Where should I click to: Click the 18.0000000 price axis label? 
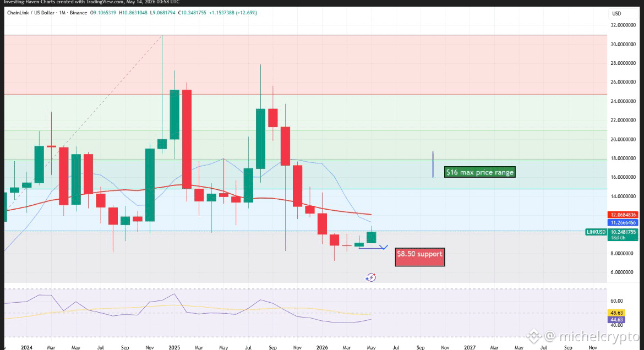623,158
